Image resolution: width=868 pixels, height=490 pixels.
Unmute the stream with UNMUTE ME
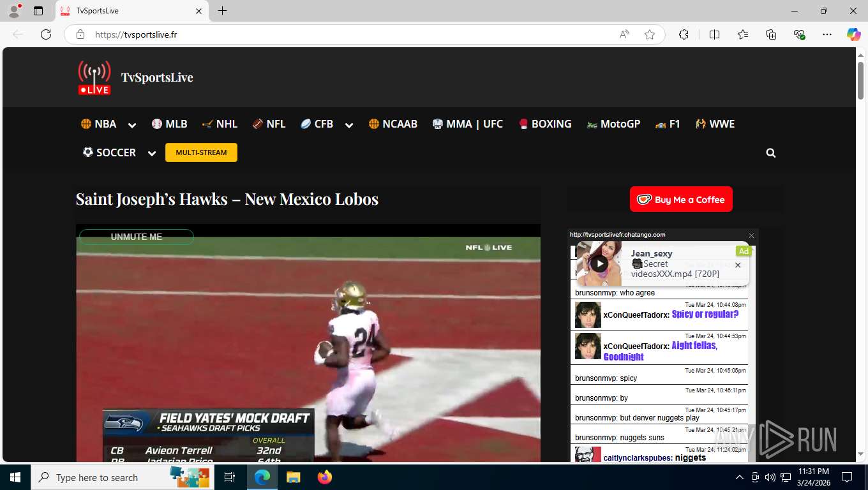click(137, 237)
